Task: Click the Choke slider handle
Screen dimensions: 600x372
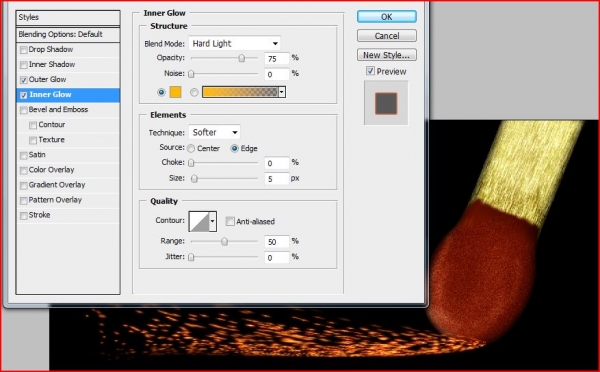Action: pos(191,163)
